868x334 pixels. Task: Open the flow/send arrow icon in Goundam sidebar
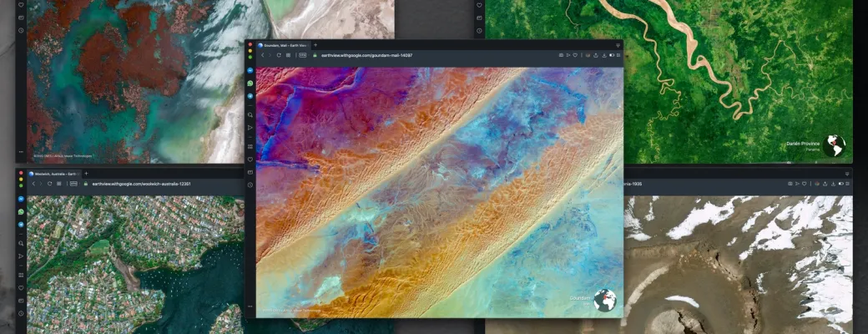[x=250, y=128]
